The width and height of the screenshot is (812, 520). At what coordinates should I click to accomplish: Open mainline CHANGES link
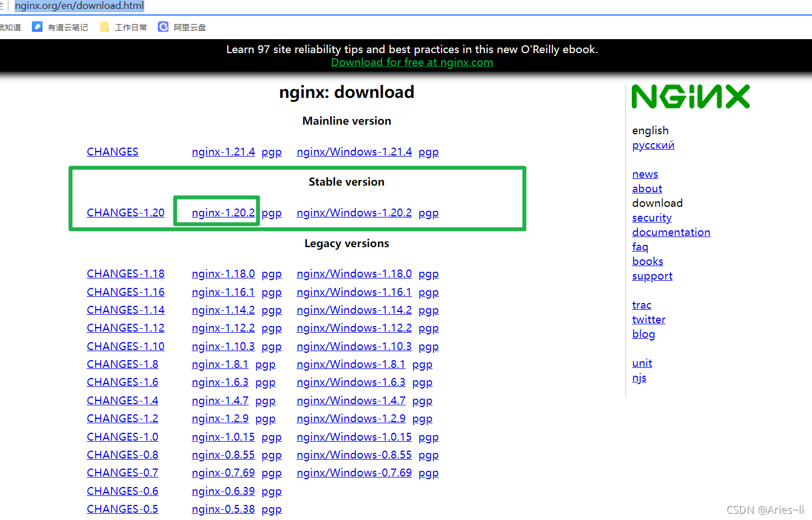pos(112,152)
